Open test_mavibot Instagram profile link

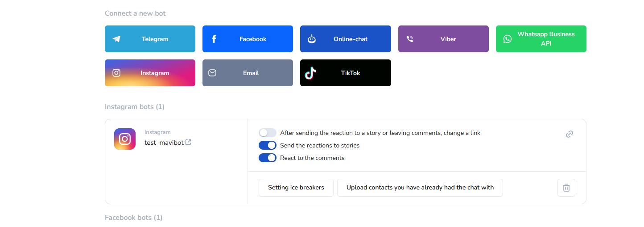(164, 143)
